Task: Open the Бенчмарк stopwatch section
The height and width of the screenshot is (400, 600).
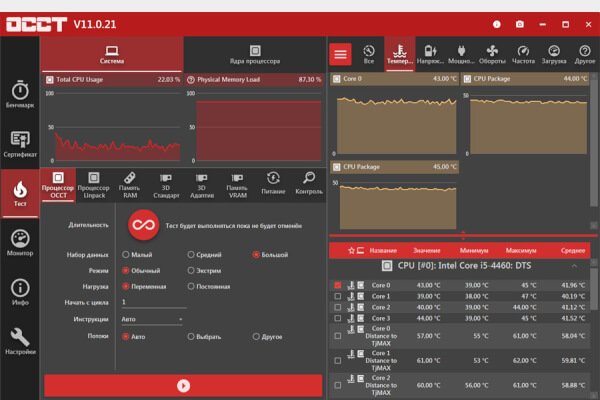Action: click(20, 94)
